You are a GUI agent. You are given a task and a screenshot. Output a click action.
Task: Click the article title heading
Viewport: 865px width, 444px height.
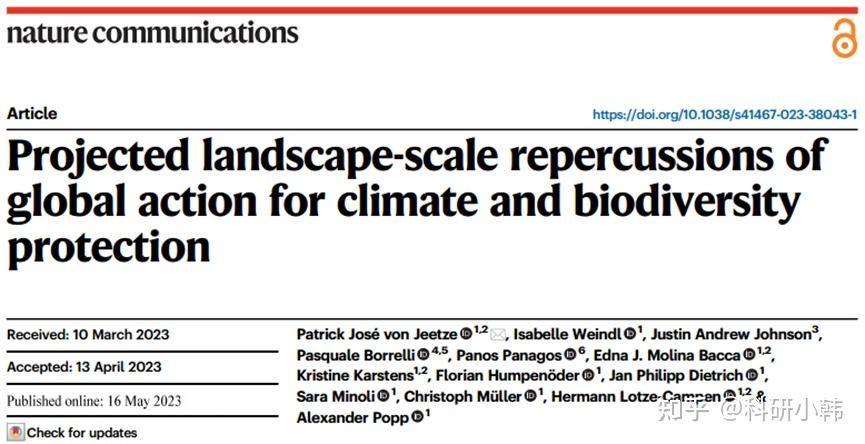click(418, 201)
